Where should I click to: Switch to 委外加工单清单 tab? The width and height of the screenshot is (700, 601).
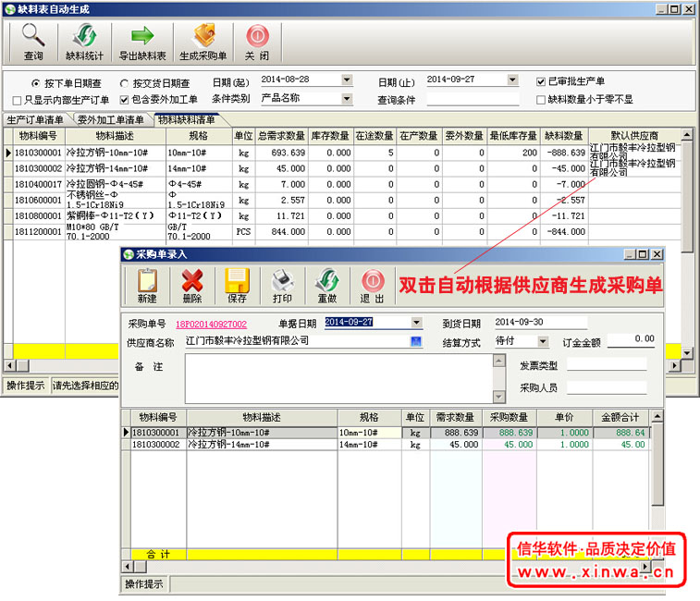coord(111,120)
